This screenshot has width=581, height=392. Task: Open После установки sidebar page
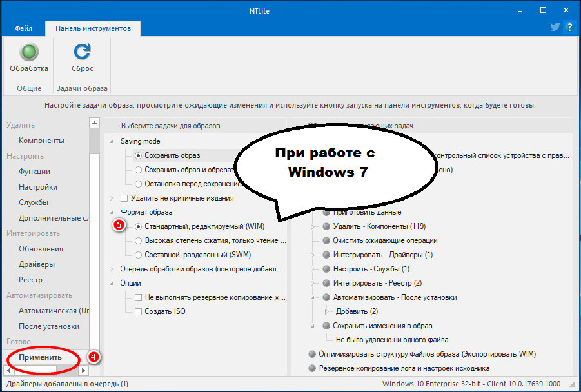click(49, 326)
